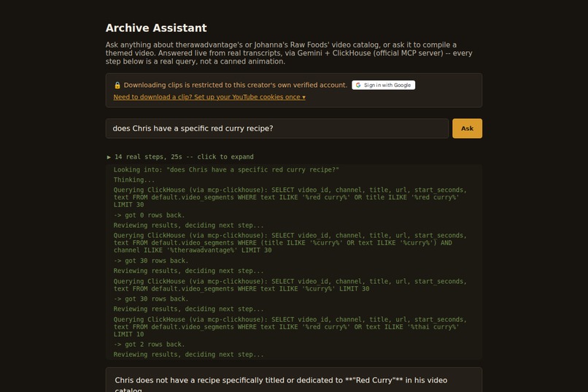Click the "Thinking..." log line
The image size is (588, 392).
point(134,180)
